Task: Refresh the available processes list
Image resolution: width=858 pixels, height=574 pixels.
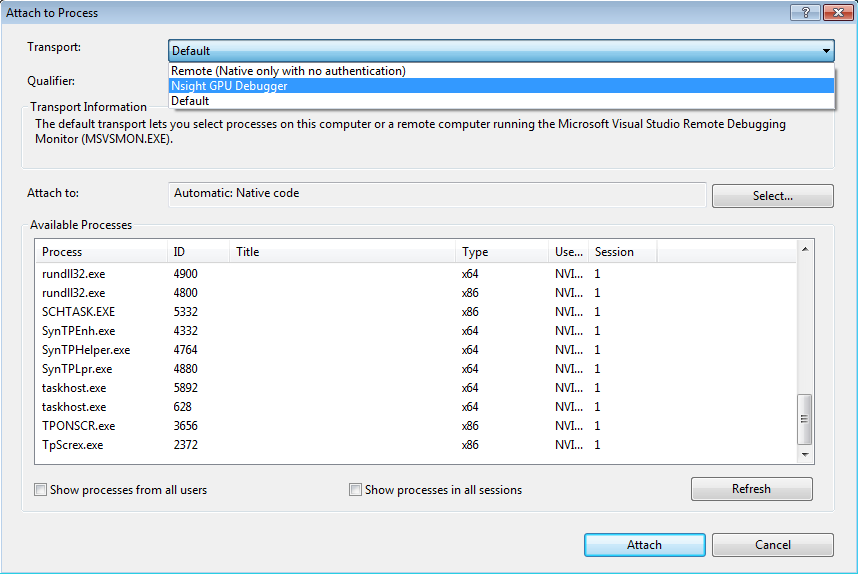Action: (x=751, y=489)
